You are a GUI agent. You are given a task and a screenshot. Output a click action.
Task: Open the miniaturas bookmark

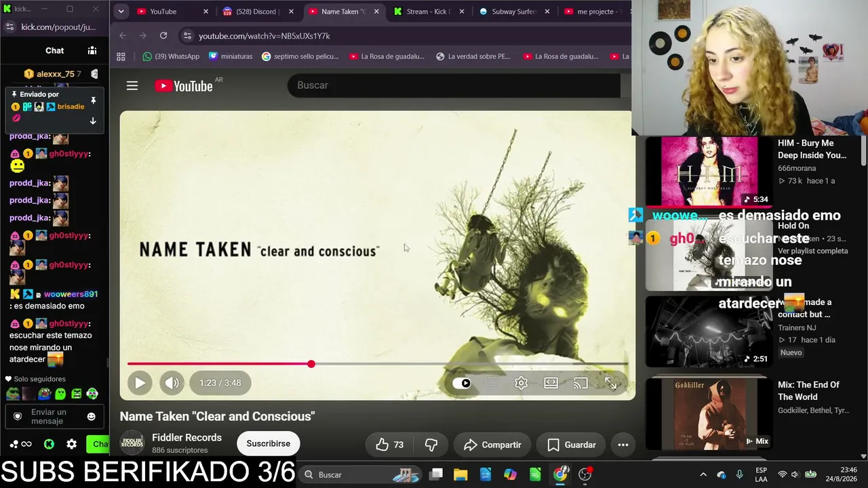click(231, 56)
